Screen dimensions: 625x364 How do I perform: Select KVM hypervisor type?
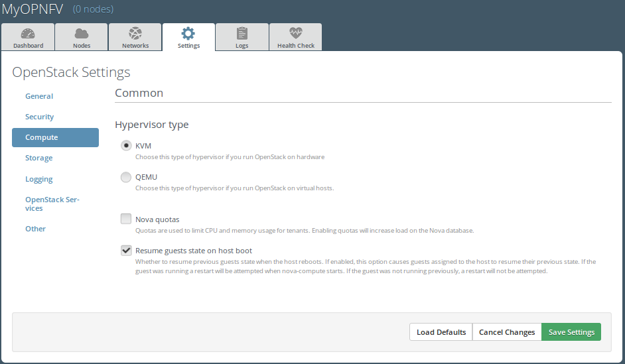pyautogui.click(x=126, y=146)
